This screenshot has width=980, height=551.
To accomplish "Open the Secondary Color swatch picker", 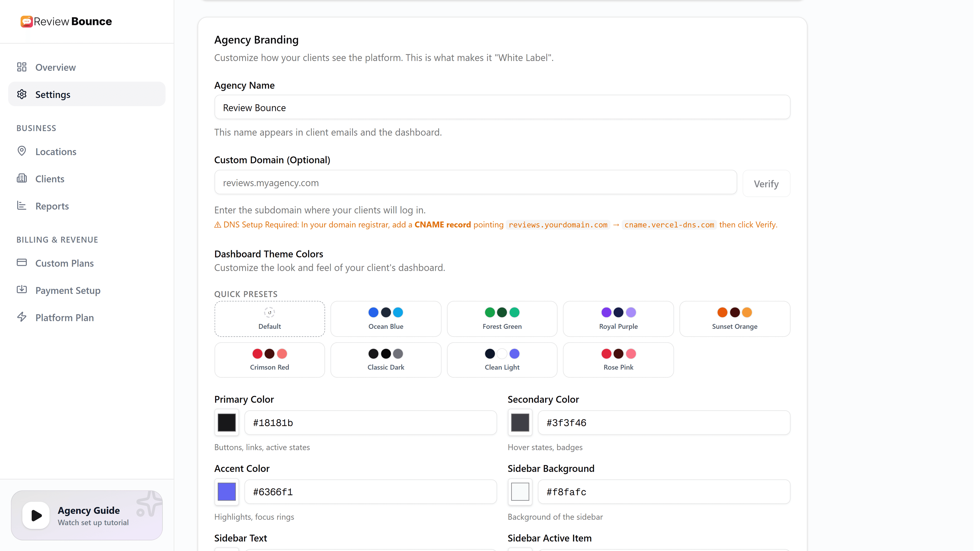I will 520,422.
